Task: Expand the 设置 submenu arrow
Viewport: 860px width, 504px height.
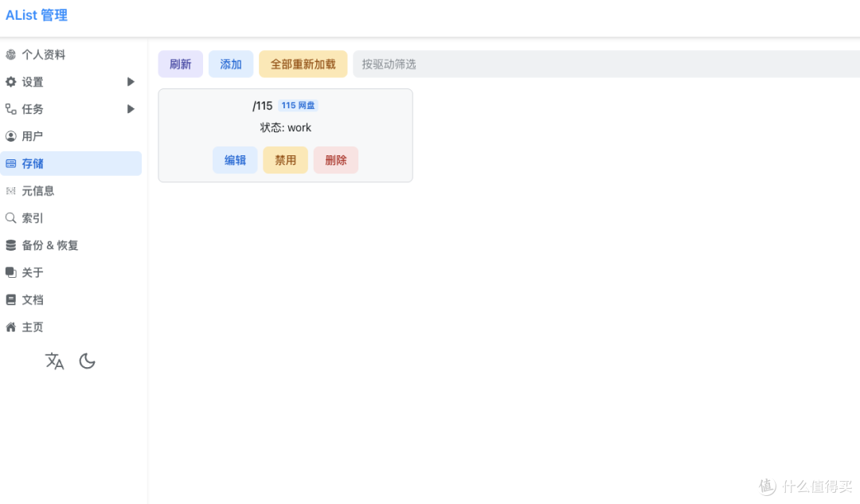Action: (x=131, y=82)
